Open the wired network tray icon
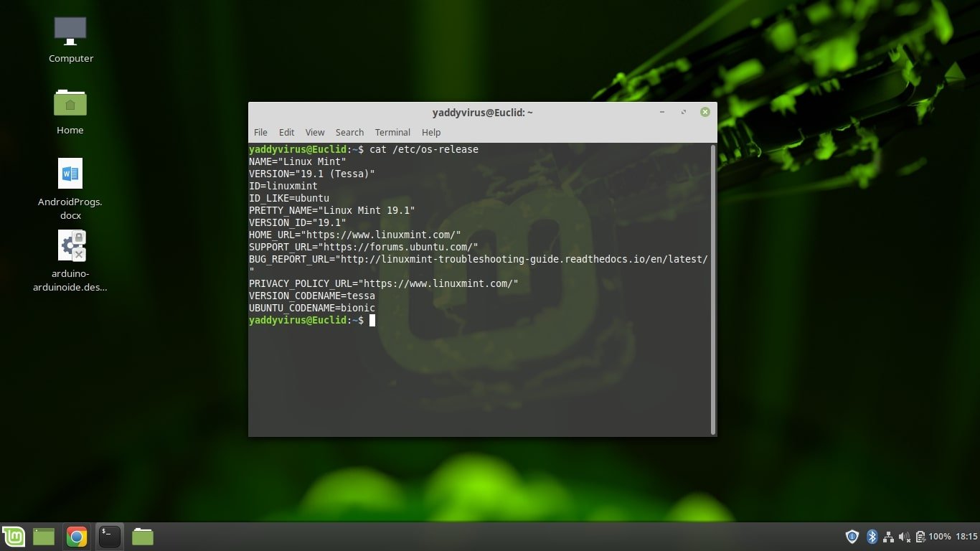Viewport: 980px width, 551px height. (x=888, y=536)
